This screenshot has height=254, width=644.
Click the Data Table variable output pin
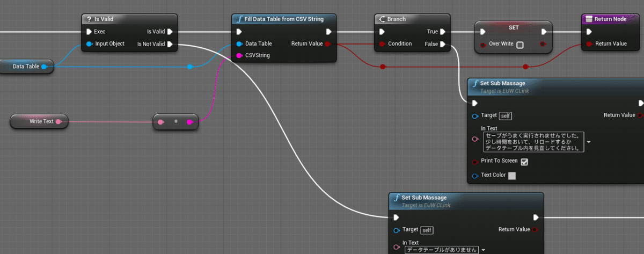pyautogui.click(x=44, y=67)
